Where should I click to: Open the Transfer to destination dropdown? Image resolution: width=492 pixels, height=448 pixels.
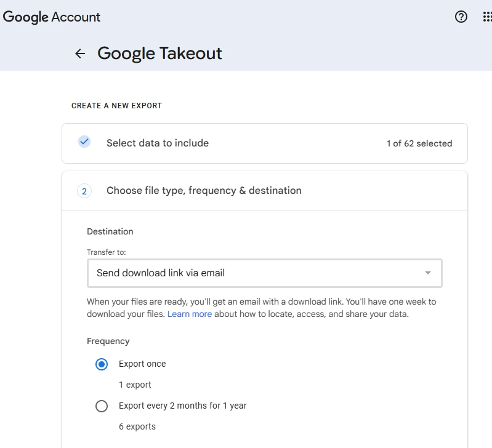tap(265, 273)
